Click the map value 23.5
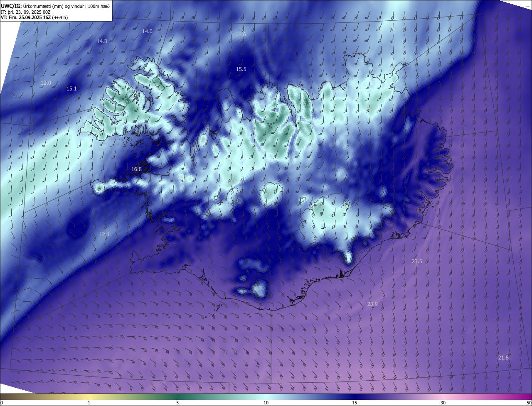Image resolution: width=532 pixels, height=406 pixels. [417, 262]
